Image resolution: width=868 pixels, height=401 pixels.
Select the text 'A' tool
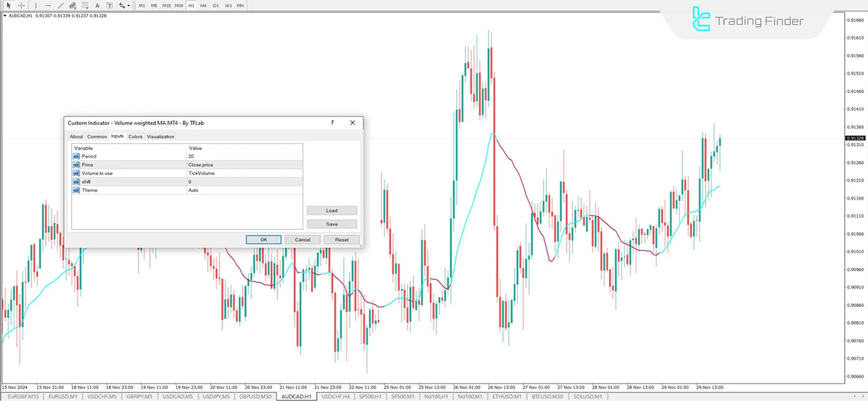click(97, 6)
